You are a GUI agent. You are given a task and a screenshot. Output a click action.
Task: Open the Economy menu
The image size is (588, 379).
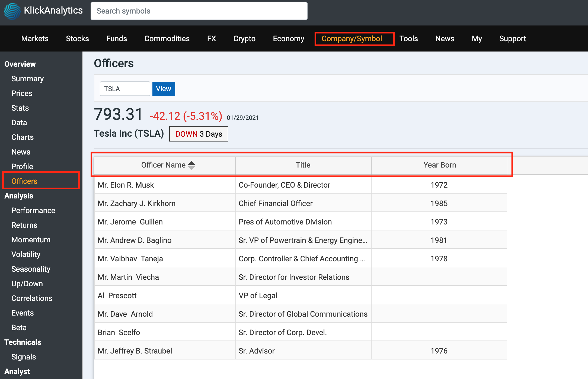289,38
